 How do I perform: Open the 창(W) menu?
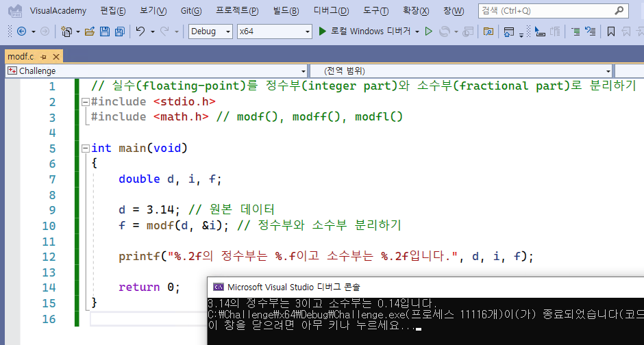pyautogui.click(x=454, y=11)
